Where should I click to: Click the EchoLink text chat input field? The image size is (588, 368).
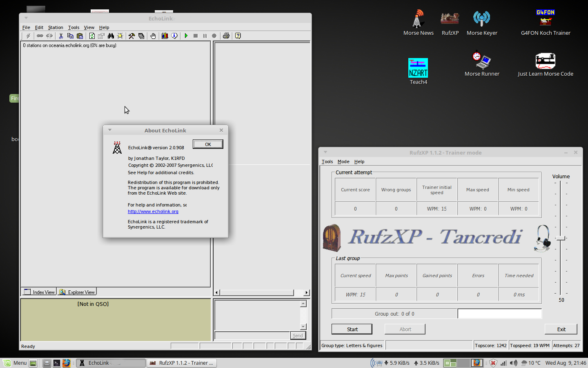252,336
